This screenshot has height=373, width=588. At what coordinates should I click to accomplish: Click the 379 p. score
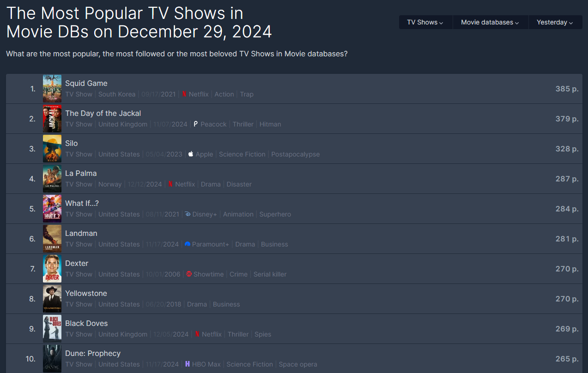click(x=567, y=119)
